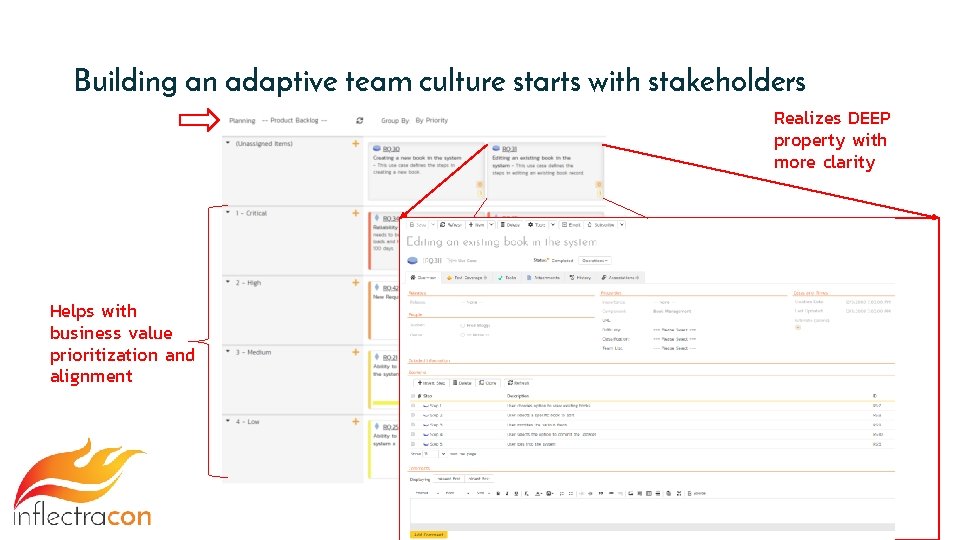The width and height of the screenshot is (960, 540).
Task: Collapse the 1 - Critical group
Action: [x=228, y=213]
